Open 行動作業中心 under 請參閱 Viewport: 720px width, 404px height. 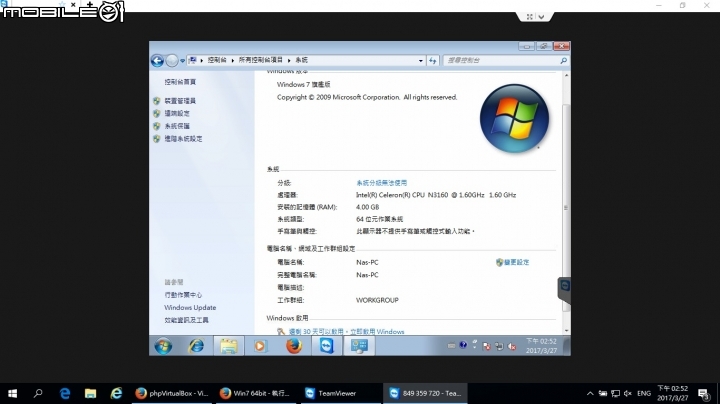183,295
